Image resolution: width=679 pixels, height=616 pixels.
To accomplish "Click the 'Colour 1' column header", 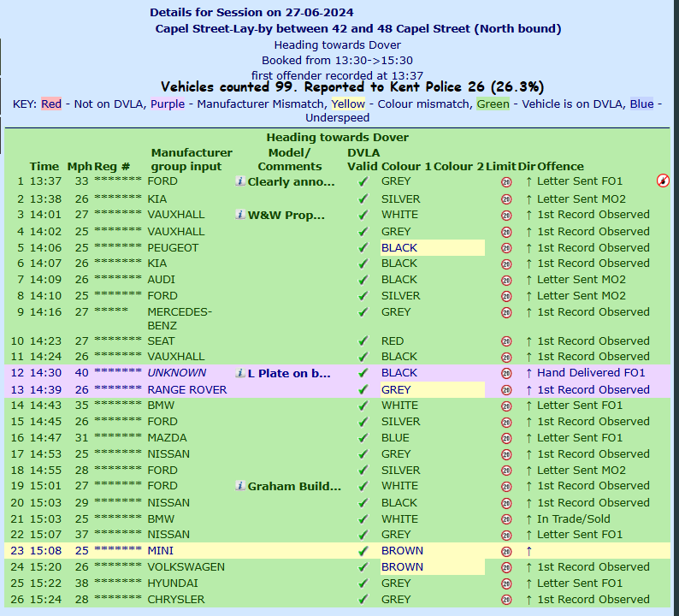I will point(406,166).
